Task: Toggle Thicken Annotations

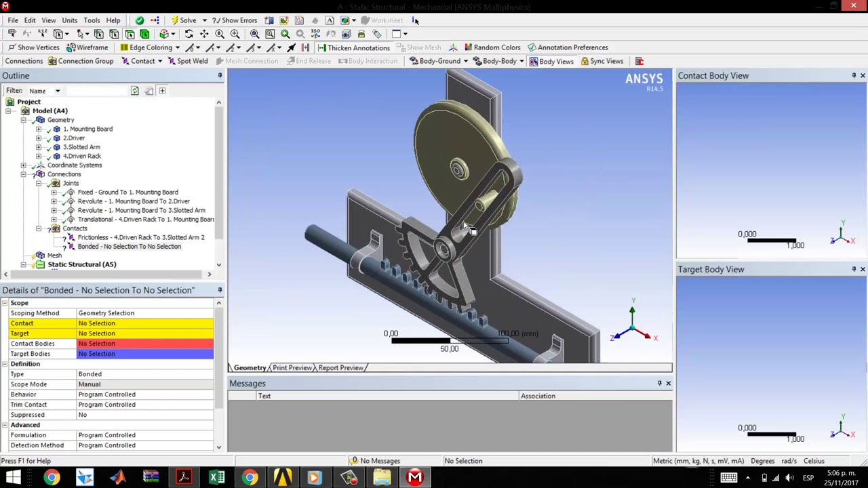Action: (353, 47)
